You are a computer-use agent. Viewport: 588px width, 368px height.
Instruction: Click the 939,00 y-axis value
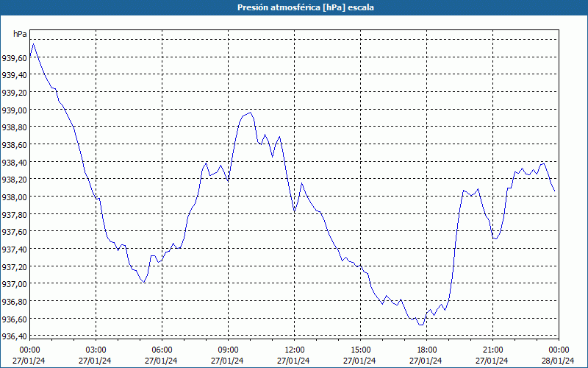(x=14, y=110)
